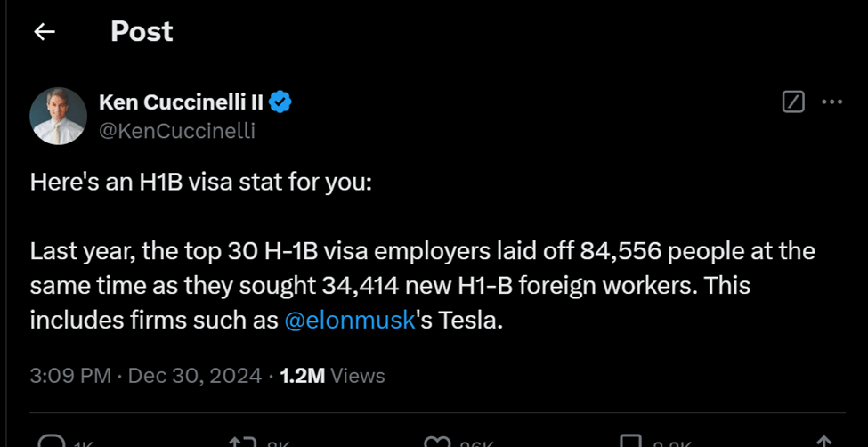Open the Grok explain-post icon
Viewport: 868px width, 447px height.
click(x=793, y=102)
